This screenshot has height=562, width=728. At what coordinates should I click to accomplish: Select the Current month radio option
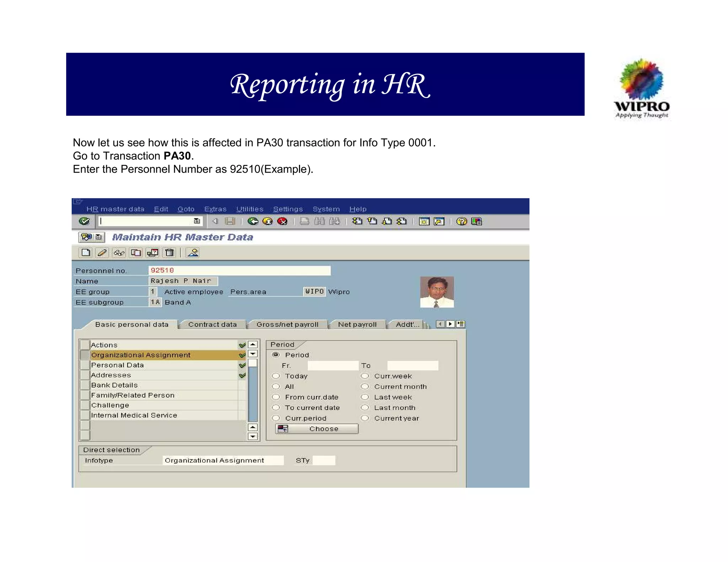[365, 387]
